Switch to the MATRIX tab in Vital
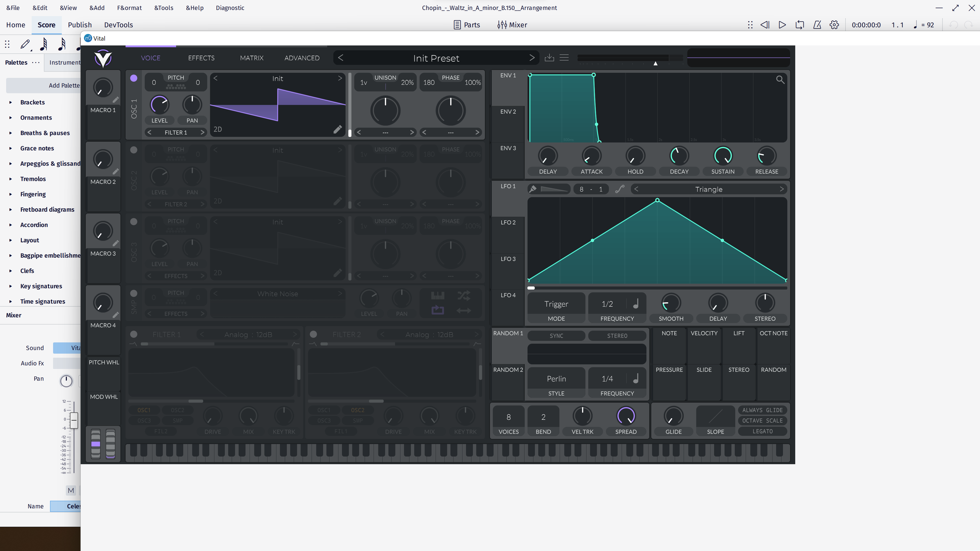 pos(251,57)
